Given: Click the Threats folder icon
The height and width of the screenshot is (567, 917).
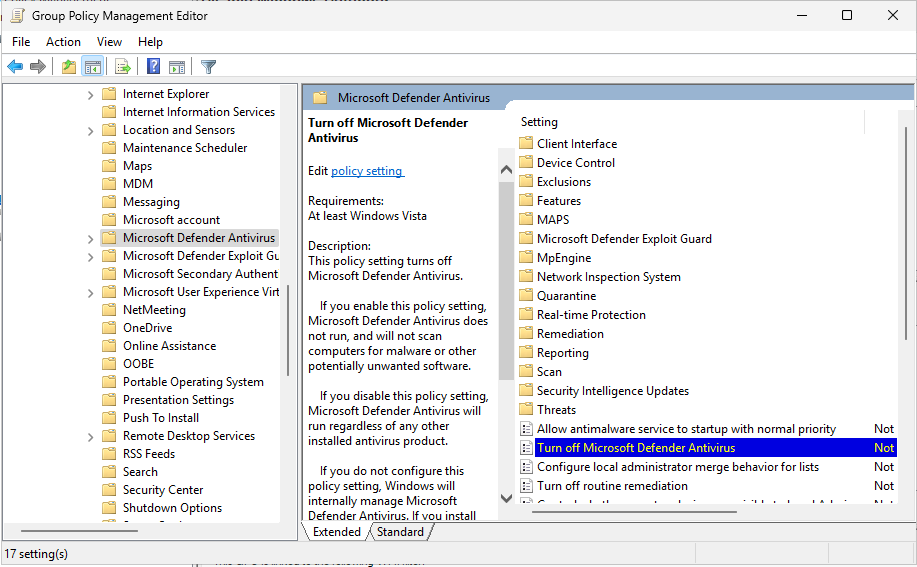Looking at the screenshot, I should 526,409.
